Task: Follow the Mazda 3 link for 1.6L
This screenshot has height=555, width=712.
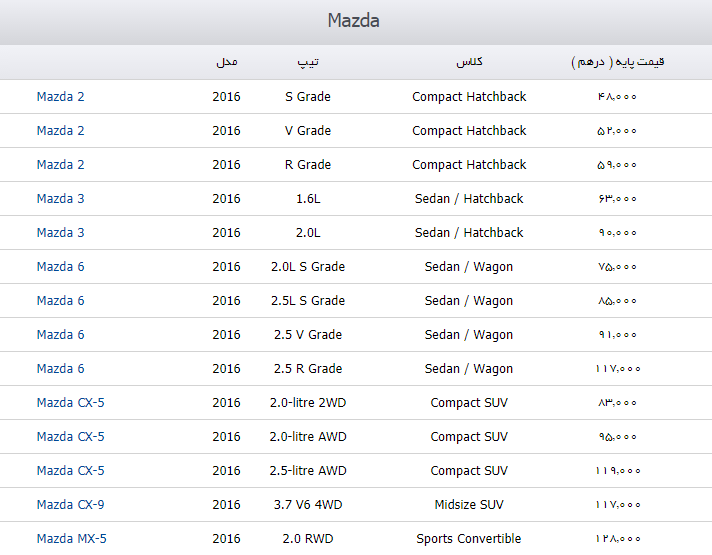Action: (60, 199)
